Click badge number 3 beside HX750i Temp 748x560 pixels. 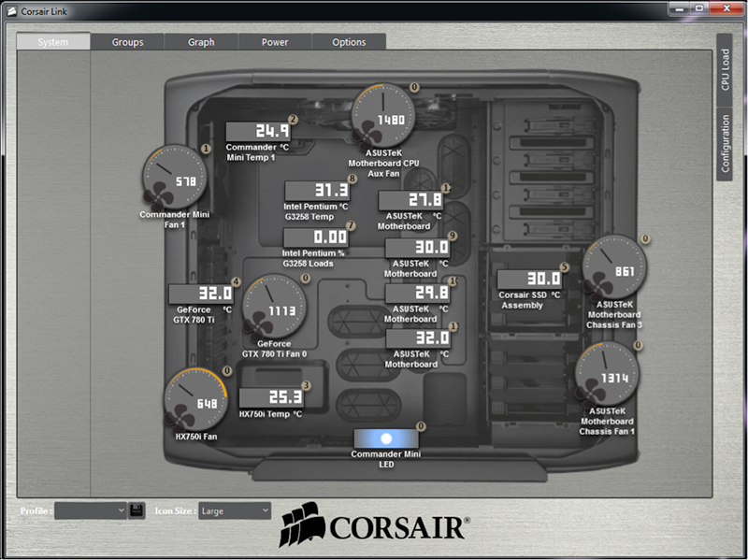click(x=307, y=385)
